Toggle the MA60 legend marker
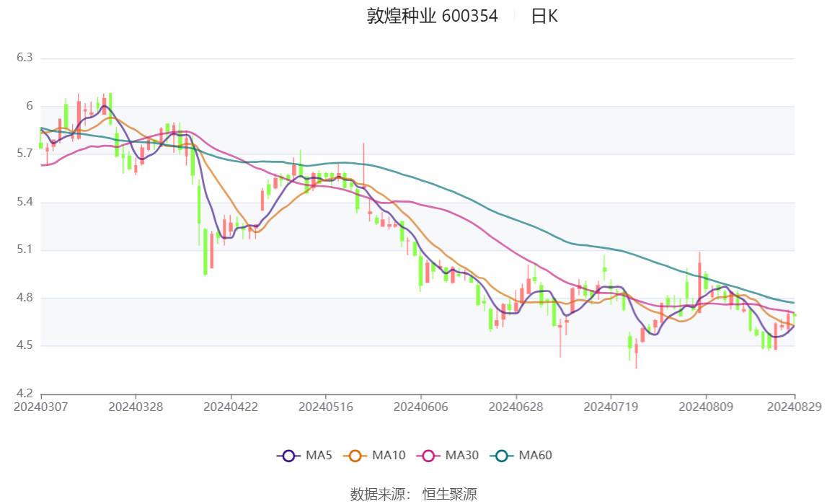This screenshot has width=827, height=504. tap(502, 456)
